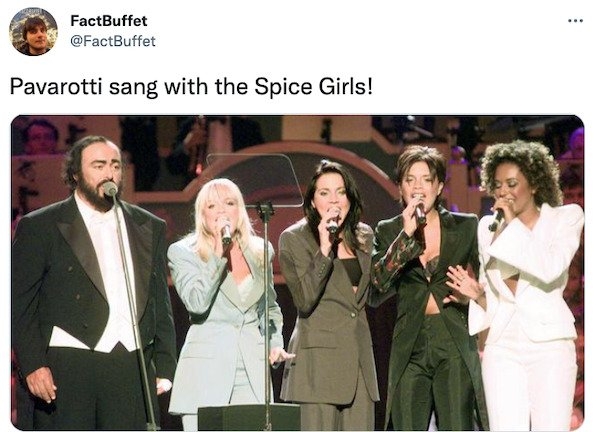This screenshot has height=432, width=600.
Task: Select the tweet text about Pavarotti
Action: (191, 85)
